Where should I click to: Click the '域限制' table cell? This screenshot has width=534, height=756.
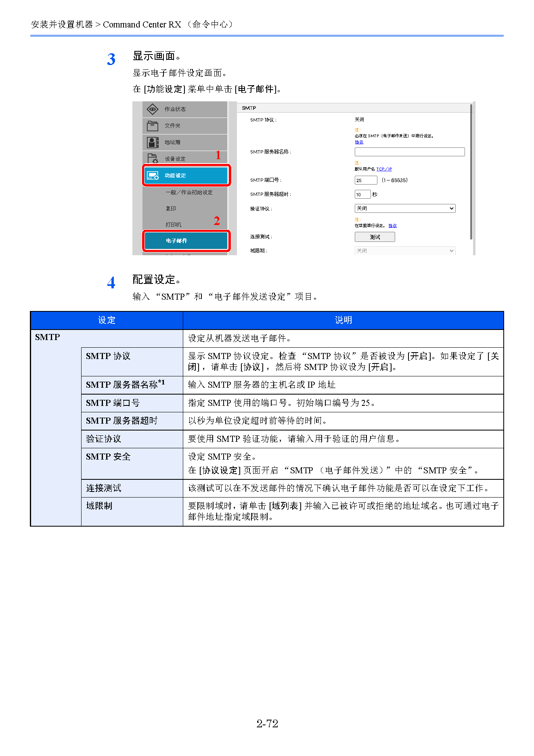[132, 512]
